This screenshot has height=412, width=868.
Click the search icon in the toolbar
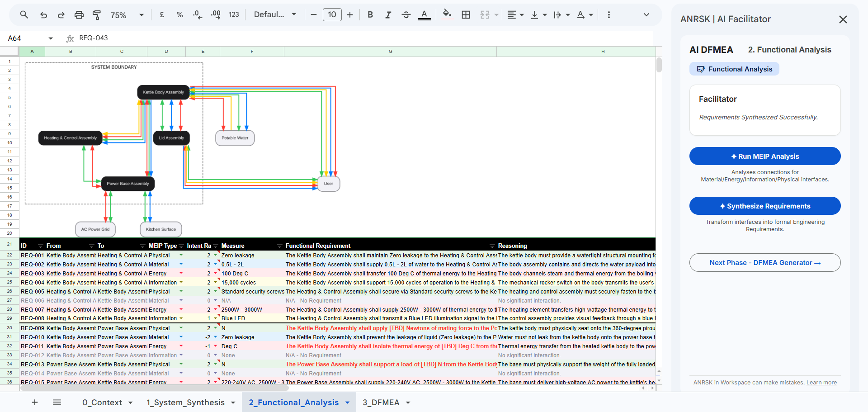click(24, 15)
